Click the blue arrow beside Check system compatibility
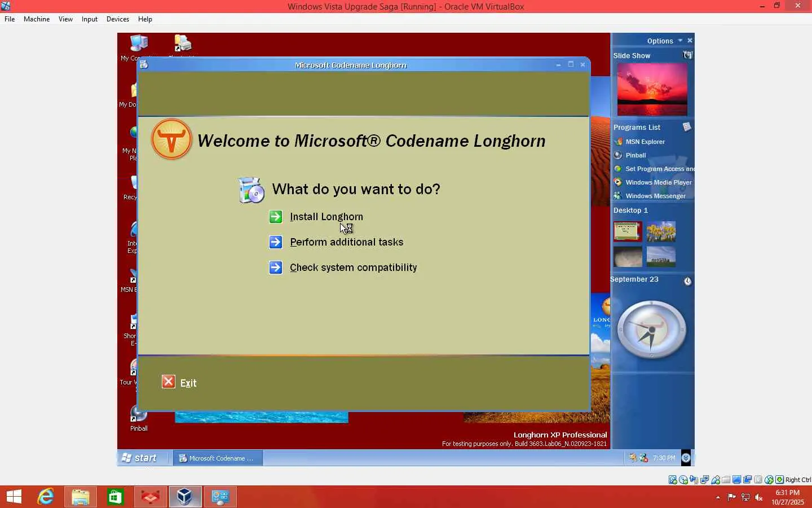Screen dimensions: 812x508 (x=276, y=268)
